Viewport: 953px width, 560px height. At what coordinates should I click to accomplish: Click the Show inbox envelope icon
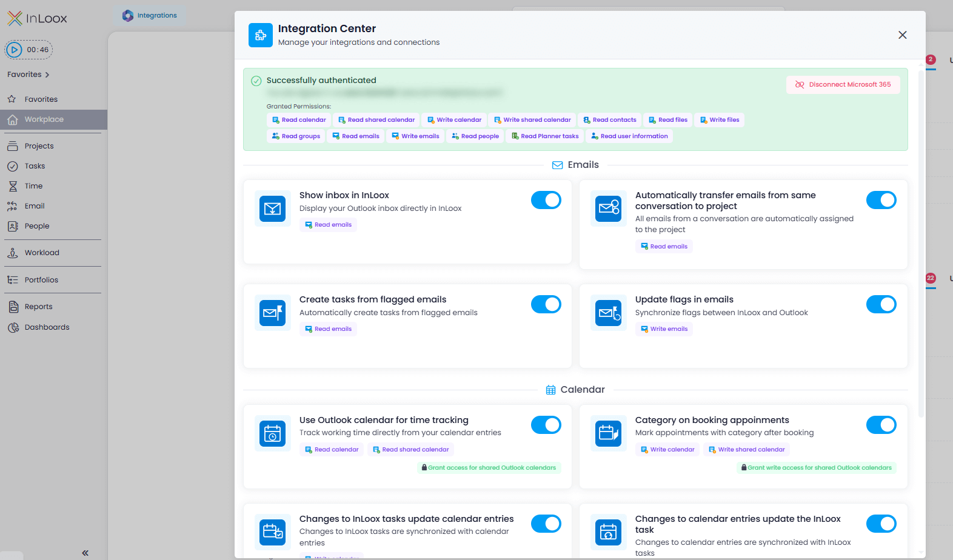pos(273,209)
